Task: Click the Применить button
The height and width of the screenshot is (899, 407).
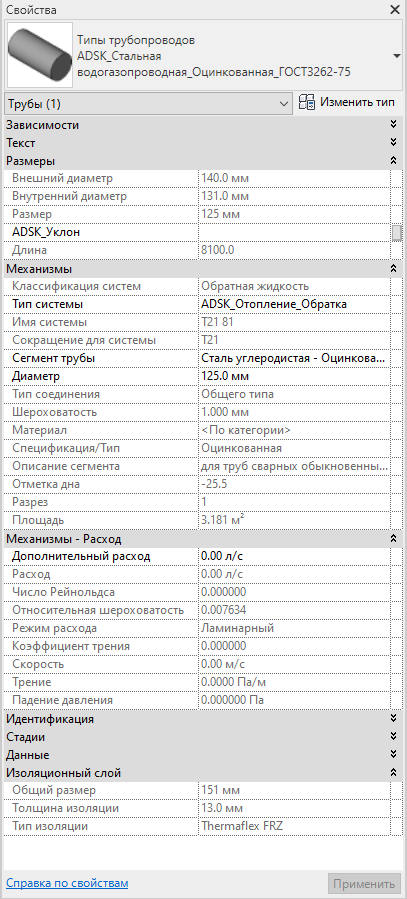Action: 364,883
